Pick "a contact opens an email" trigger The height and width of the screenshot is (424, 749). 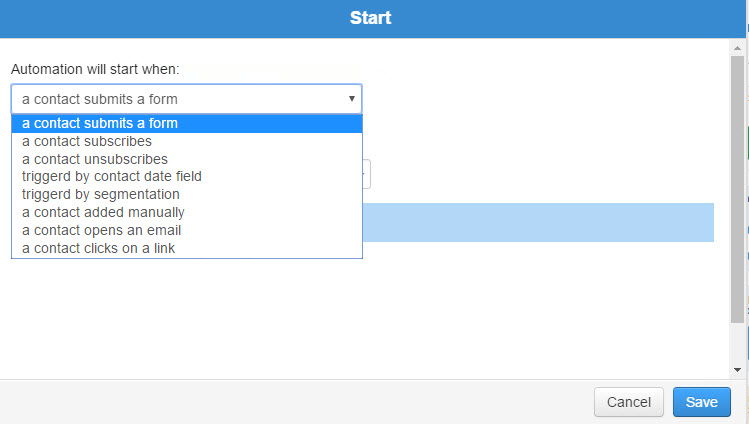(x=187, y=231)
